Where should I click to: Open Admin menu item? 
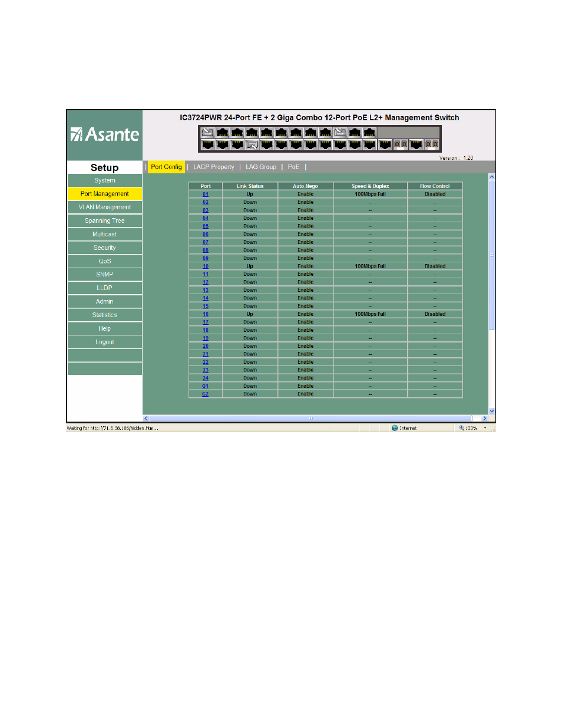pyautogui.click(x=105, y=301)
